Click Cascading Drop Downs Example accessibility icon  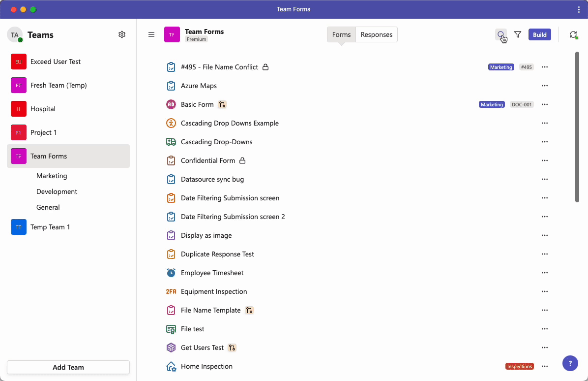click(x=171, y=123)
